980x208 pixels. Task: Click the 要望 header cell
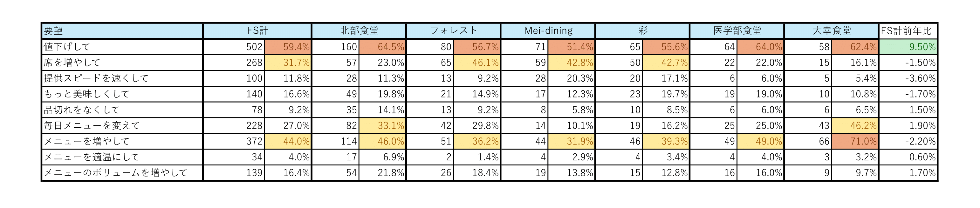(x=122, y=31)
